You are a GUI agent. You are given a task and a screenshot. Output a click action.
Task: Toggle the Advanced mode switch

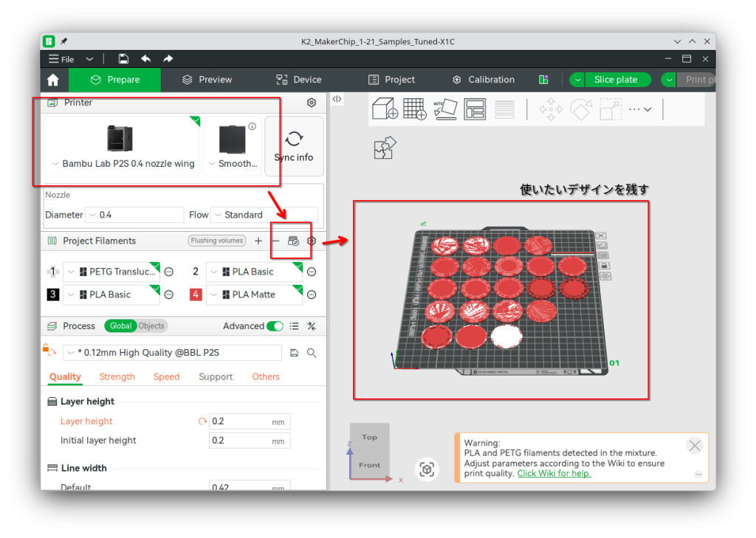(275, 326)
